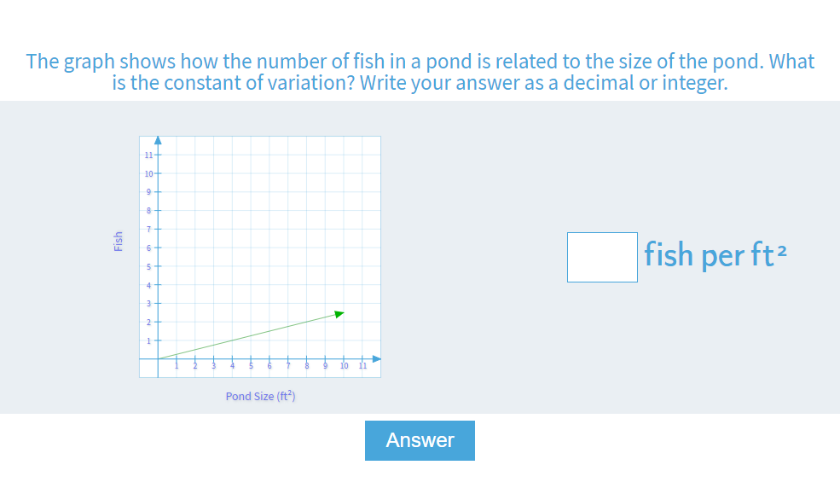Click the green arrowhead on the graphed line
The image size is (840, 501).
point(339,314)
